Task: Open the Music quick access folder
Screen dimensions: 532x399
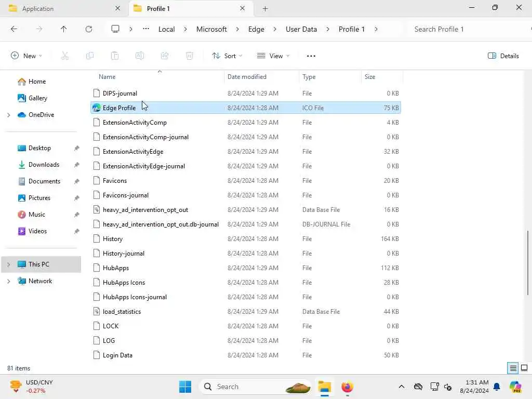Action: 37,215
